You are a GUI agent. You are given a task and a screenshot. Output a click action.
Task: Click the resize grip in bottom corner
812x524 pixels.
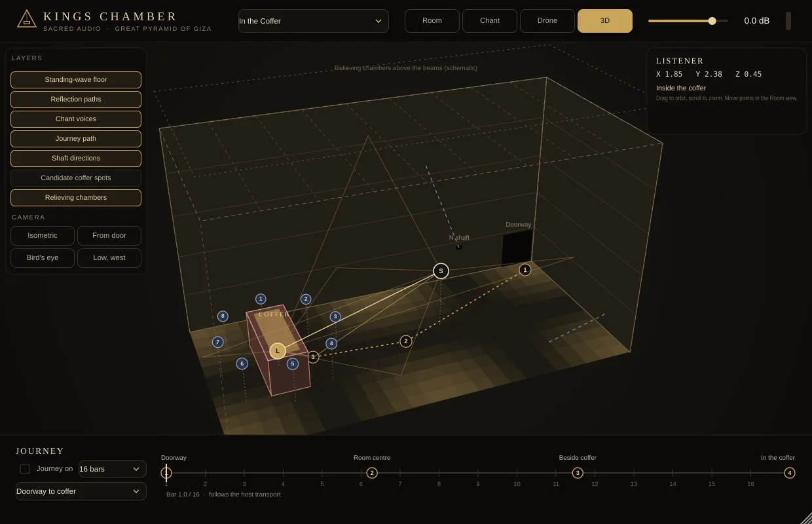(x=806, y=518)
